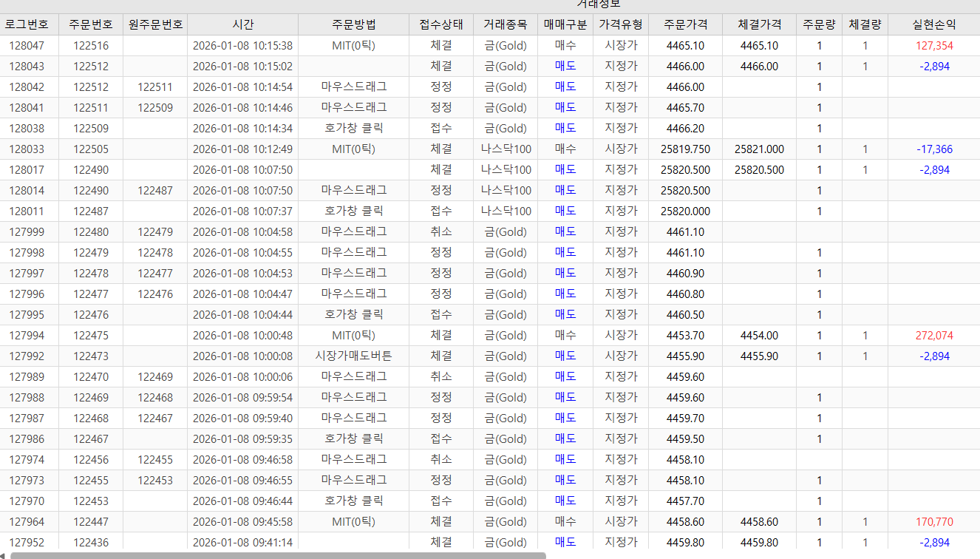Click timestamp 2026-01-08 09:41:14
This screenshot has width=980, height=559.
click(x=242, y=542)
